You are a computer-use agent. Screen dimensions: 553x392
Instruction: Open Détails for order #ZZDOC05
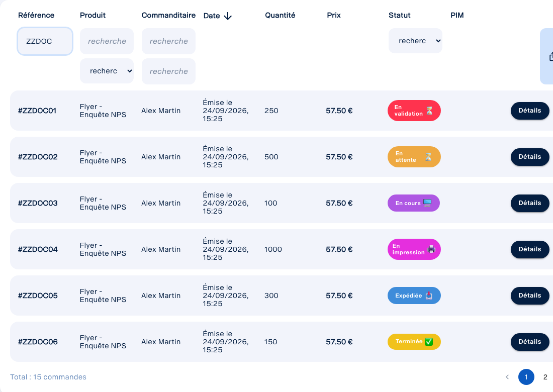[530, 296]
